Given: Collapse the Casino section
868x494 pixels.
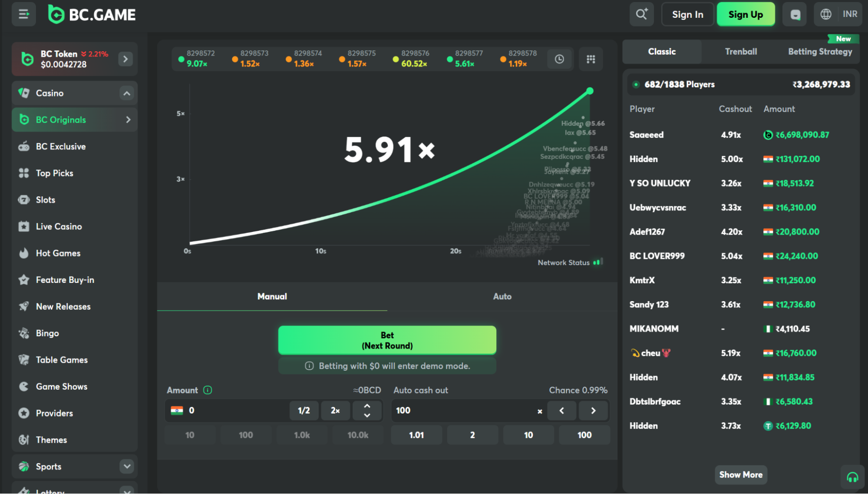Looking at the screenshot, I should [126, 93].
